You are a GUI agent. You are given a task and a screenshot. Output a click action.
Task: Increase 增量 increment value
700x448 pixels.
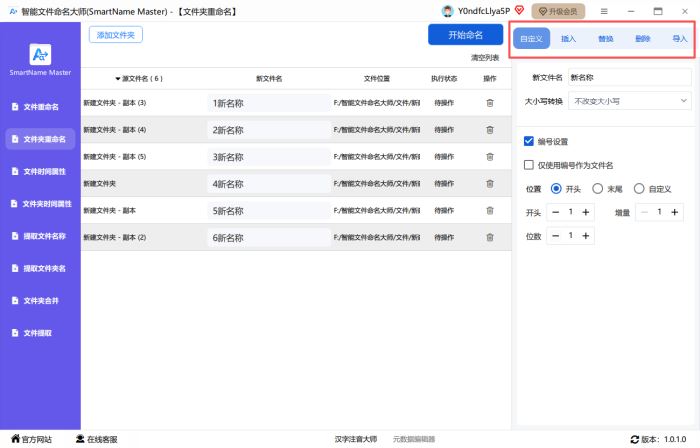pyautogui.click(x=675, y=212)
